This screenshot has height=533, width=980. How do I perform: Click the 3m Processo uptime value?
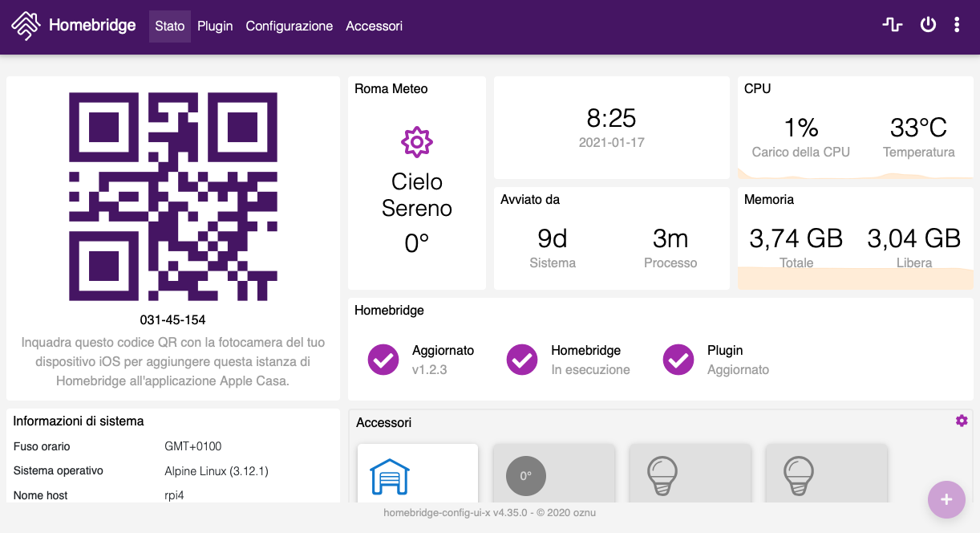pos(670,238)
